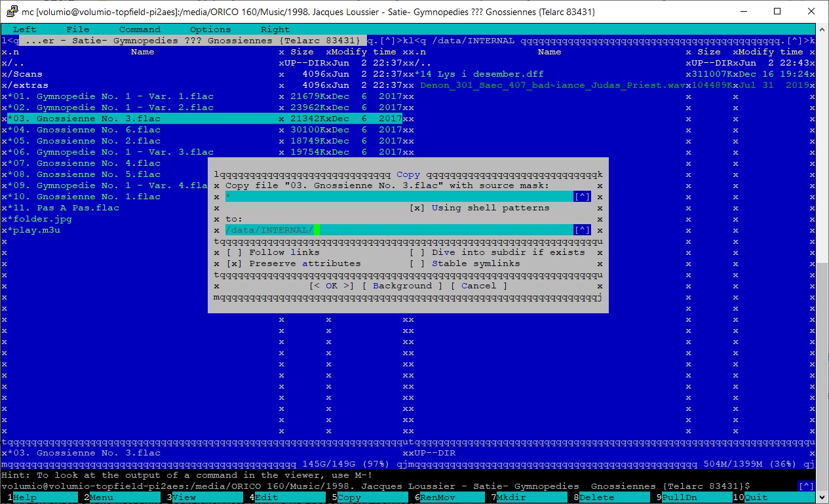Open source mask history dropdown

[x=582, y=197]
